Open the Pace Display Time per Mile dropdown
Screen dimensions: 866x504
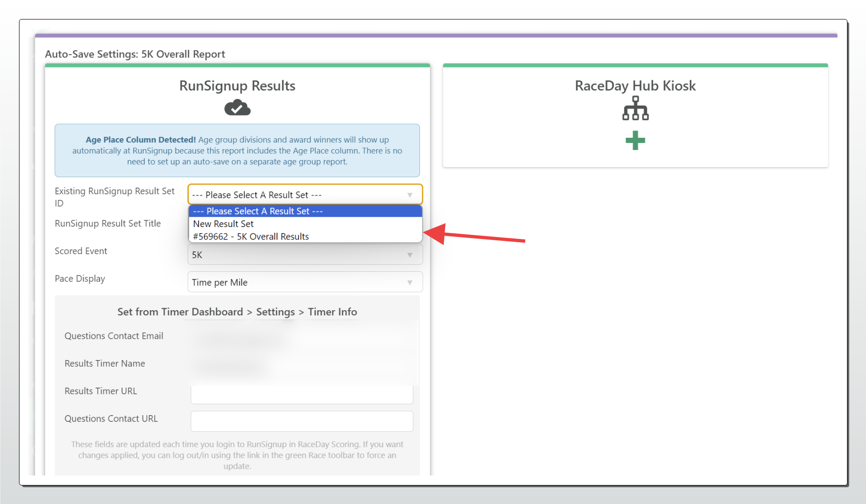click(305, 282)
